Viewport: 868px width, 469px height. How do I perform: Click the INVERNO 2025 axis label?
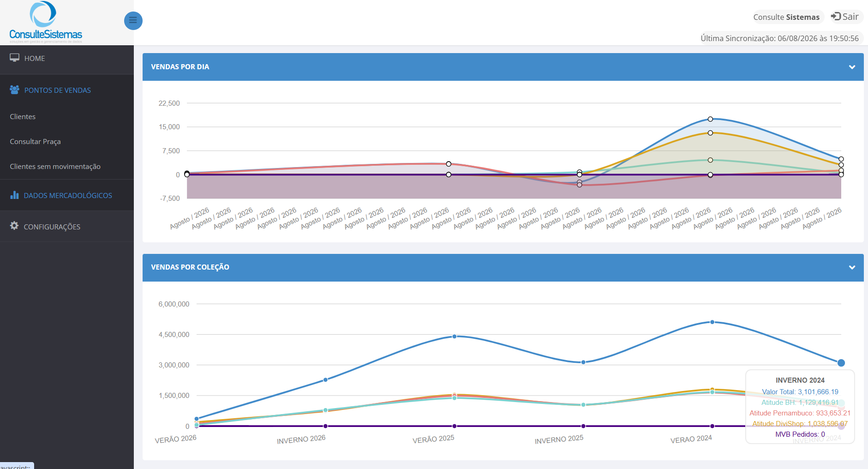pyautogui.click(x=559, y=439)
